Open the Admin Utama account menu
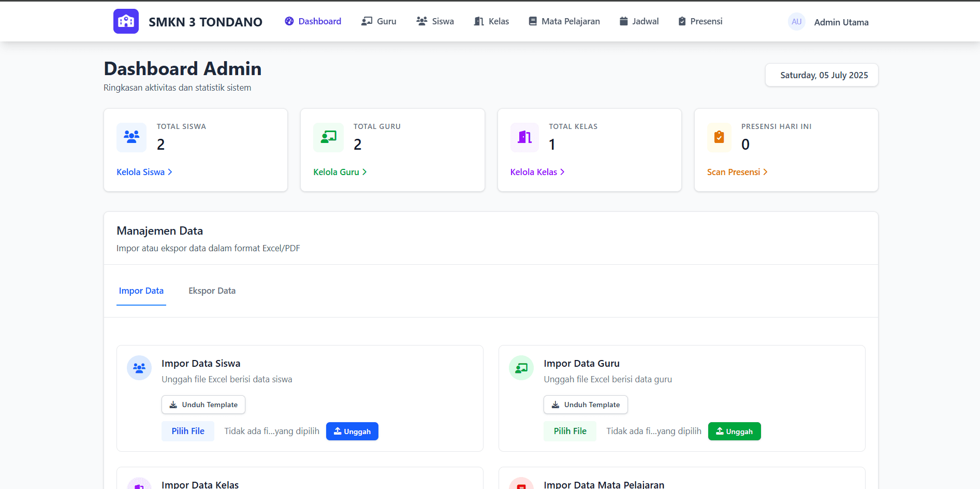Image resolution: width=980 pixels, height=489 pixels. click(841, 22)
